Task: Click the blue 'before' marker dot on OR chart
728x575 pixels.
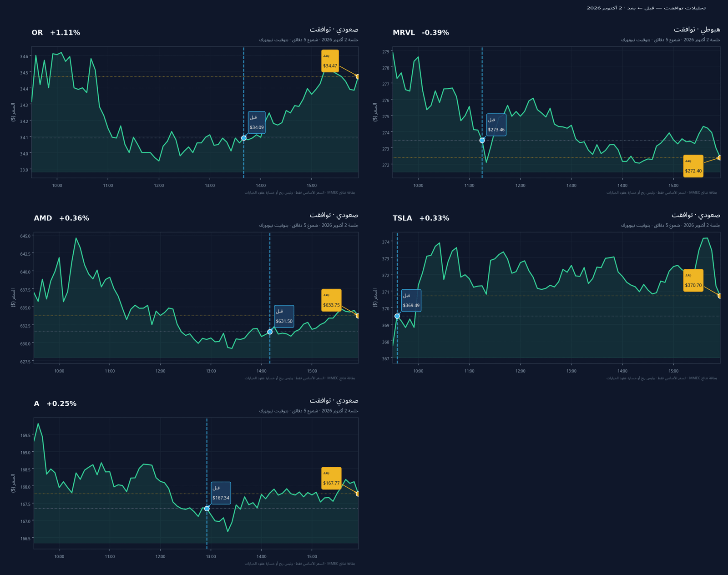Action: tap(244, 138)
